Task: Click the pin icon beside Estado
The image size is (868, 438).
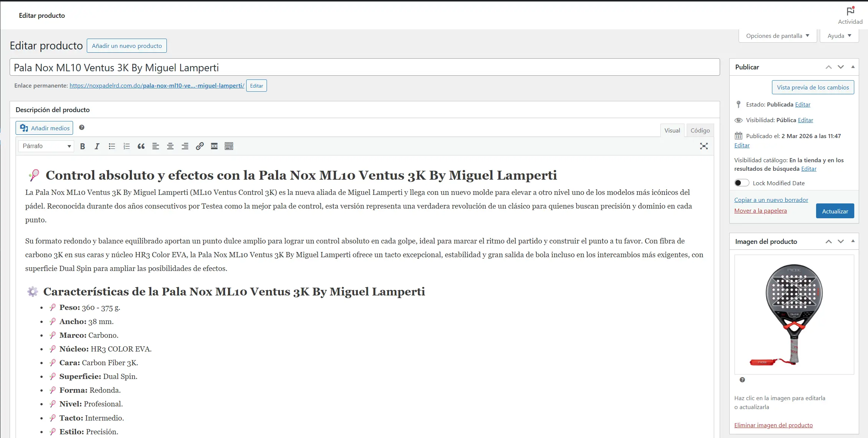Action: [x=739, y=104]
